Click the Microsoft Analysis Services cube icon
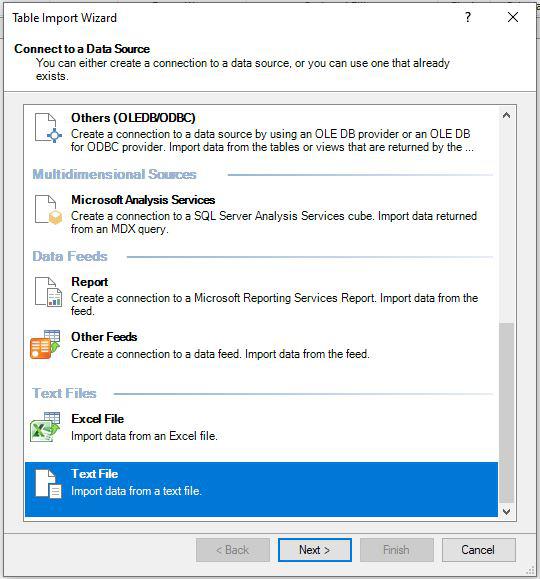The image size is (540, 579). (x=48, y=209)
